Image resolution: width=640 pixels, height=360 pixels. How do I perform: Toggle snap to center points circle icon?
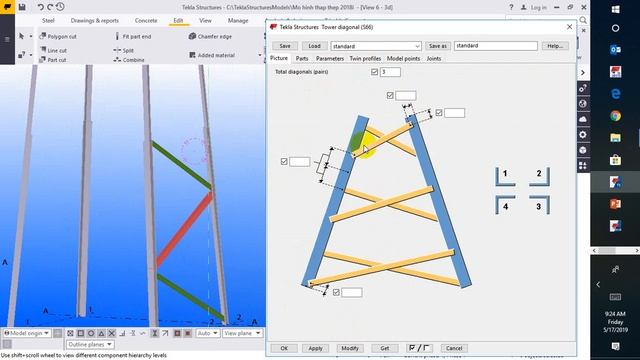click(x=91, y=333)
